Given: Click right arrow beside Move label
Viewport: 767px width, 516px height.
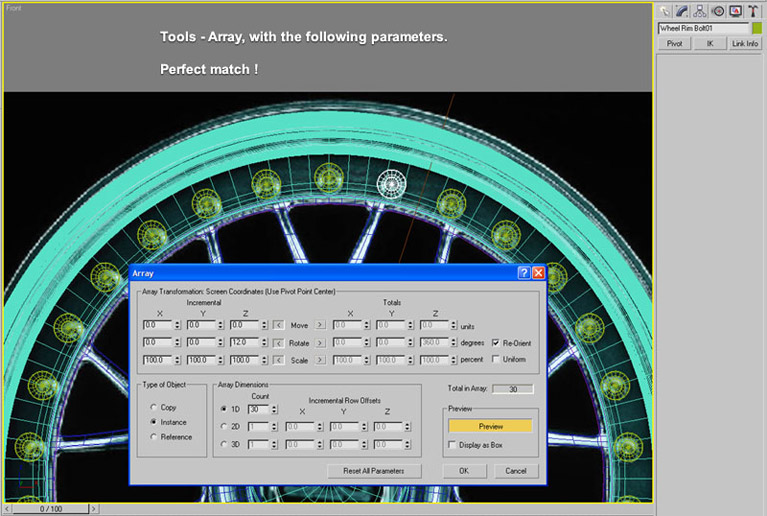Looking at the screenshot, I should point(321,325).
